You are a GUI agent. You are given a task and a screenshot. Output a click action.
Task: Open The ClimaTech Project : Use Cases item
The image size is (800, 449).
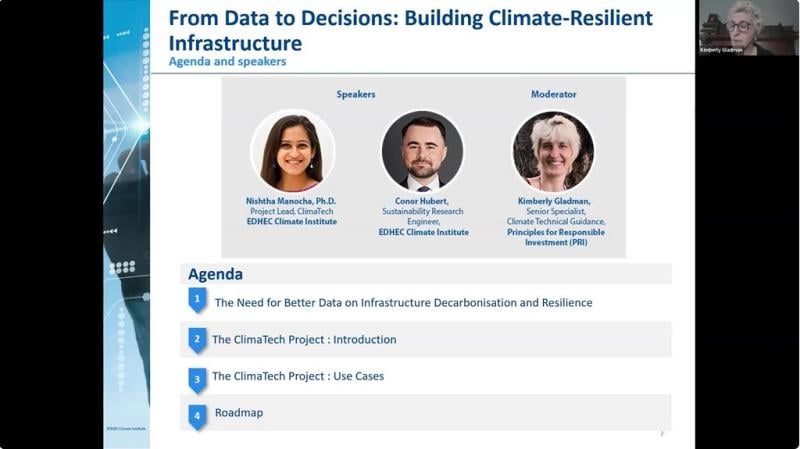(x=298, y=376)
